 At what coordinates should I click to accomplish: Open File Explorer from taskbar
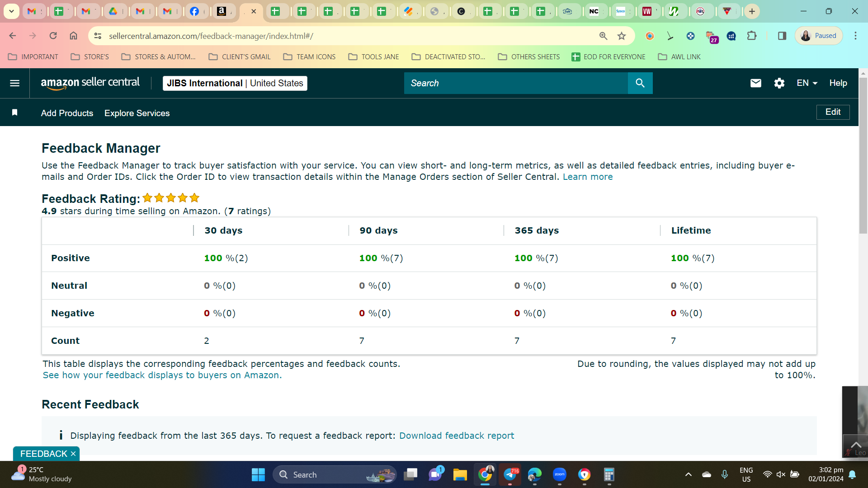(x=460, y=474)
